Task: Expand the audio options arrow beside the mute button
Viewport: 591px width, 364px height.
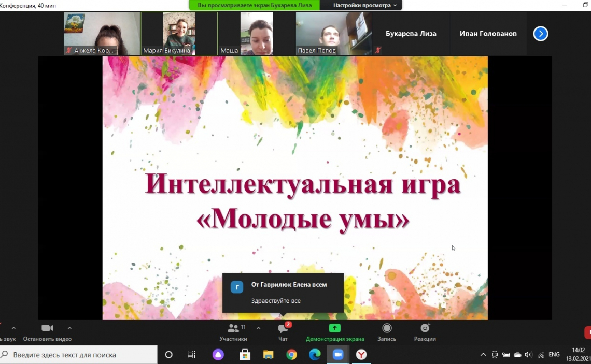Action: tap(13, 328)
